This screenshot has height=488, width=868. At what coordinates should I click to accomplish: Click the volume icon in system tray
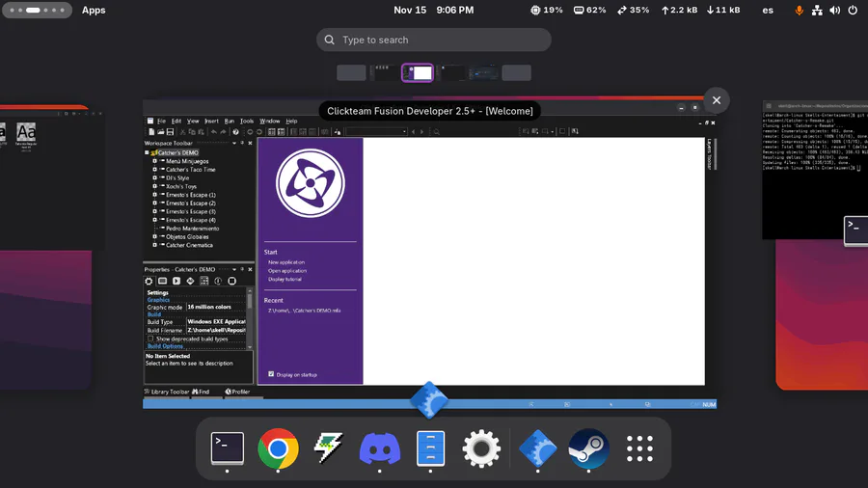(835, 10)
